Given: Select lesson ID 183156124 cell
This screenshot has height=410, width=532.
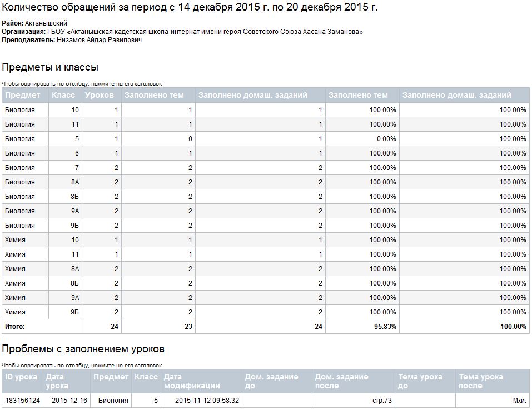Looking at the screenshot, I should pos(22,401).
